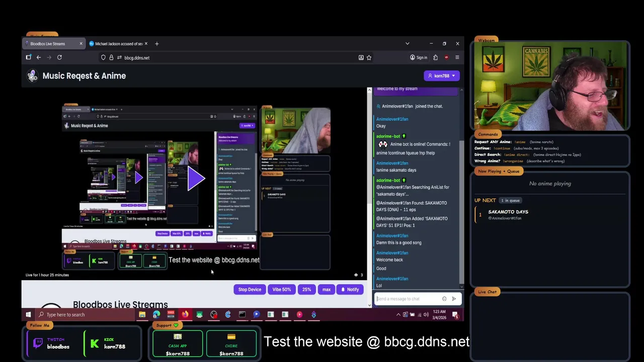This screenshot has width=644, height=362.
Task: Click Animelover#1fan name above 'Okay'
Action: pyautogui.click(x=392, y=119)
